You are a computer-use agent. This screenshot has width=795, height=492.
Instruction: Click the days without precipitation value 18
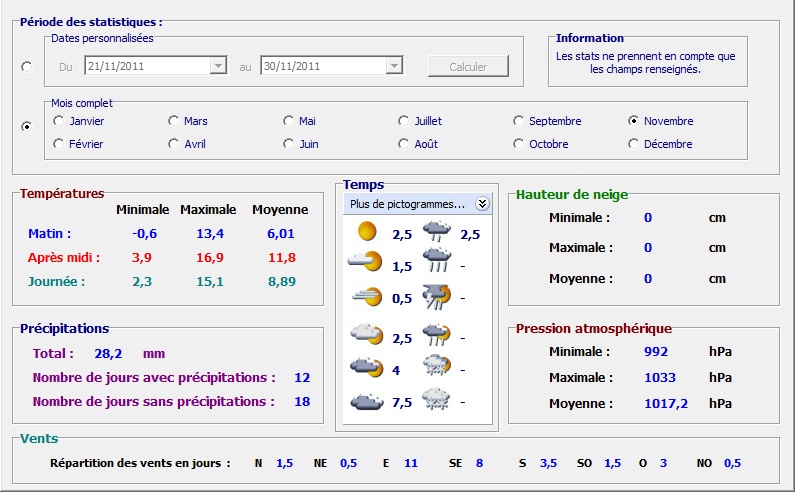(x=302, y=401)
